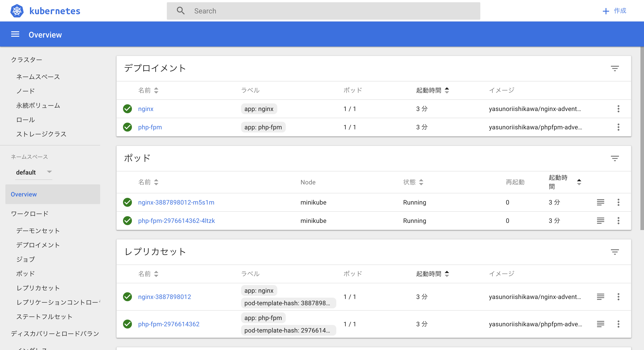Open ポッド in sidebar workloads
The height and width of the screenshot is (350, 644).
click(x=25, y=273)
